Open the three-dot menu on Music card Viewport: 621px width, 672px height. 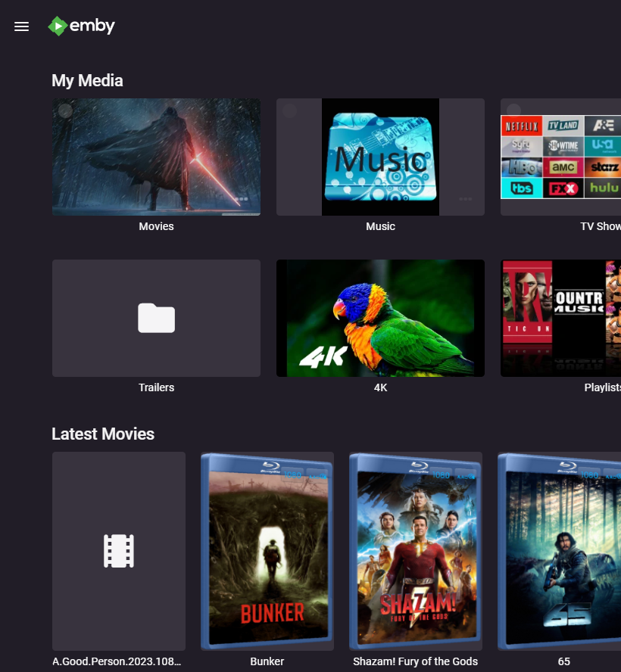pos(465,199)
